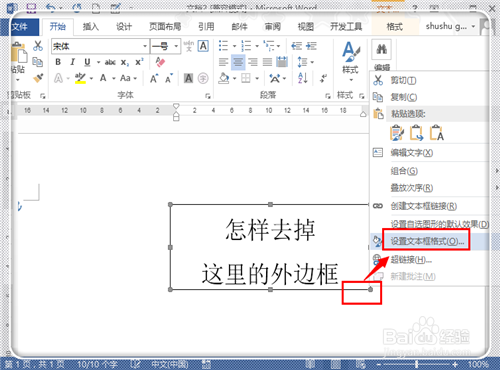Click the Format Painter brush icon
500x370 pixels.
[x=38, y=78]
